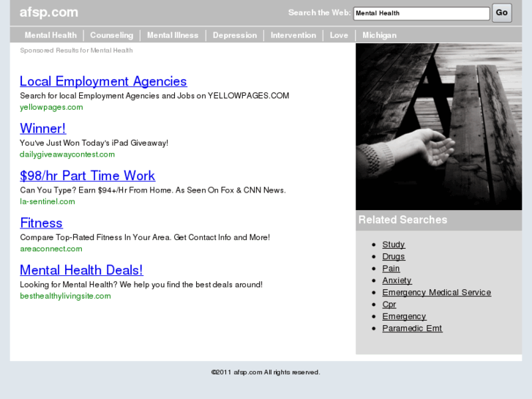Viewport: 532px width, 399px height.
Task: Open the Local Employment Agencies ad link
Action: point(103,81)
